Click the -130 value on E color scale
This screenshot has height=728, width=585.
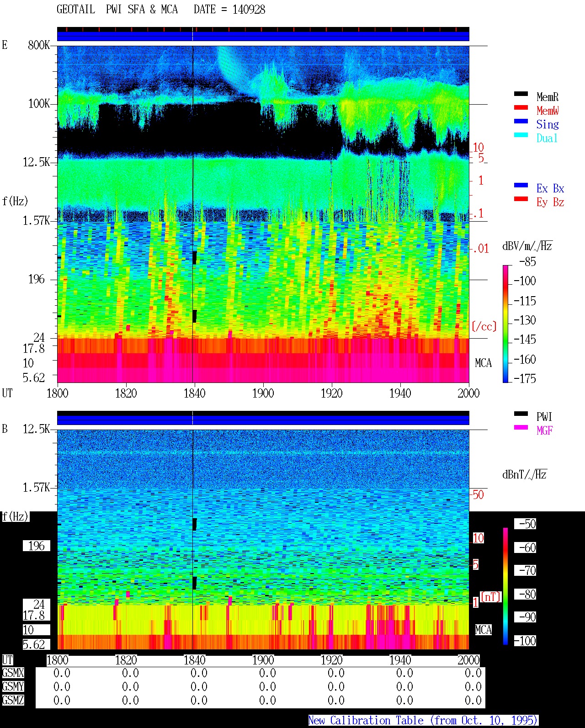click(525, 320)
